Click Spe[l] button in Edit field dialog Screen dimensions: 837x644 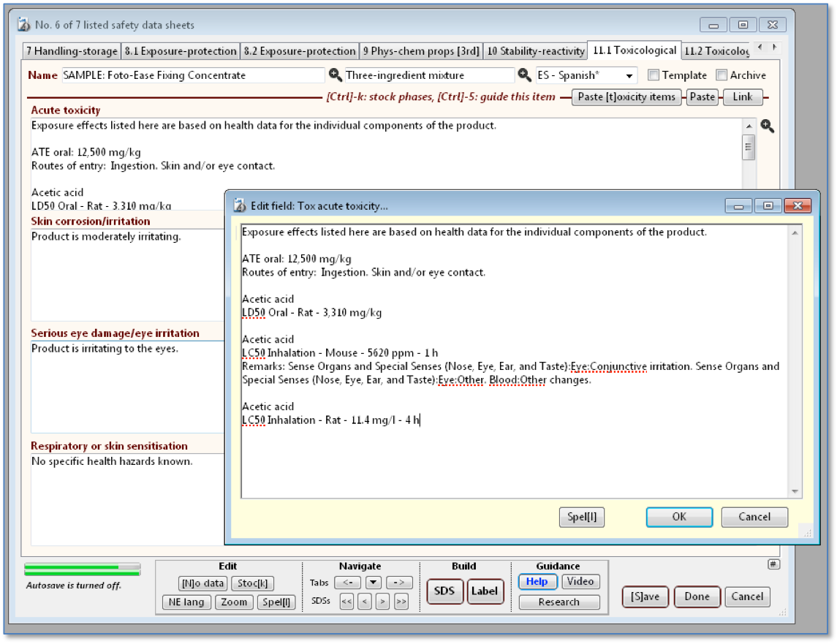[582, 517]
